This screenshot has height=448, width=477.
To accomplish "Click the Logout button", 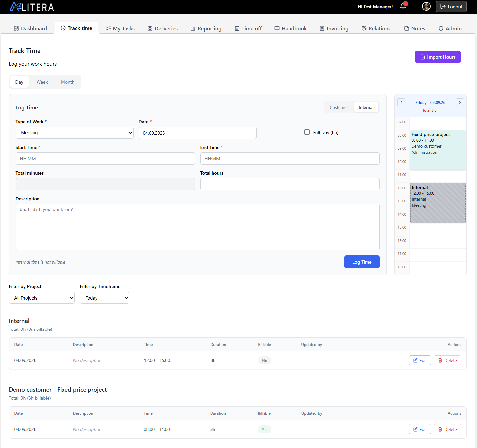I will click(x=451, y=7).
